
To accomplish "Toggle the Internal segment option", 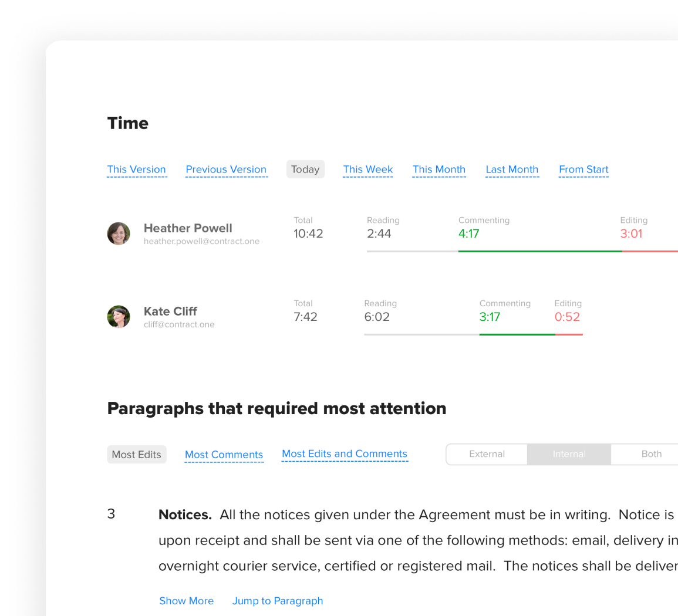I will [x=569, y=454].
